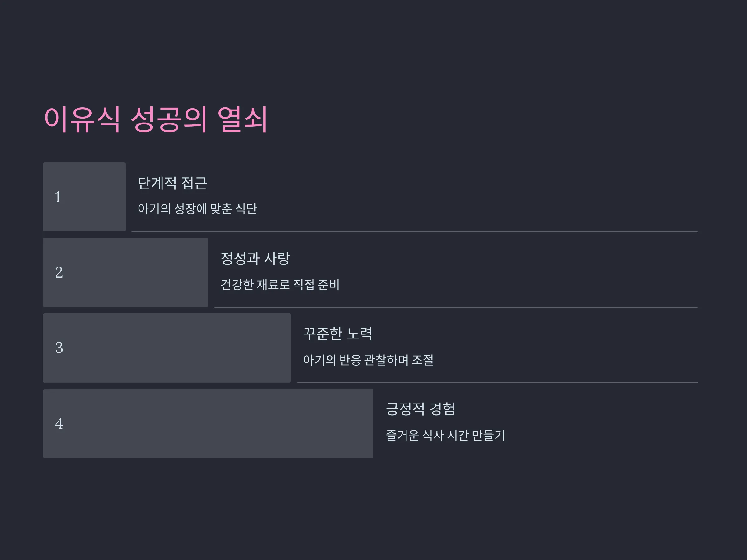The image size is (747, 560).
Task: Select the heading 단계적 접근
Action: click(x=172, y=183)
